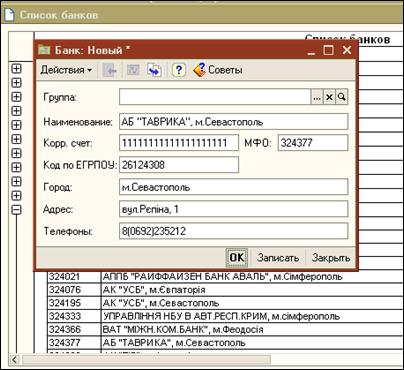The image size is (404, 370).
Task: Click the Код по ЕГРПОУ field
Action: coord(179,165)
